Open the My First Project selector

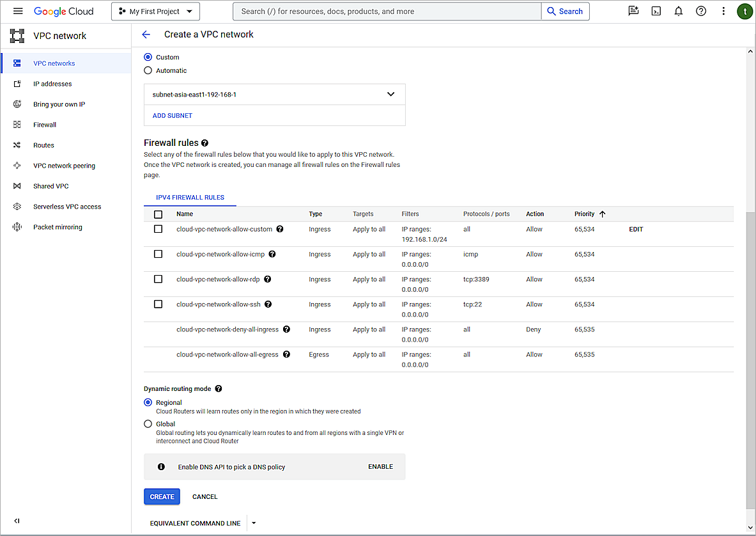coord(155,11)
